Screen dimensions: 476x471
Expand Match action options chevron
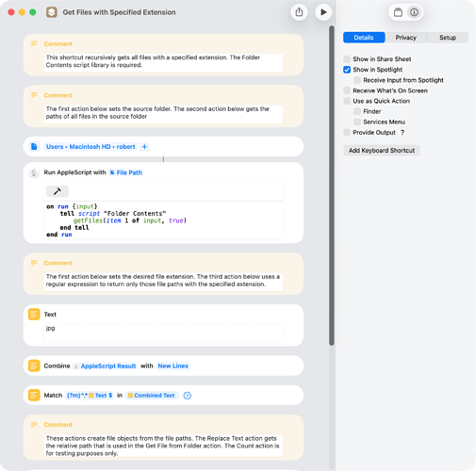[x=188, y=396]
